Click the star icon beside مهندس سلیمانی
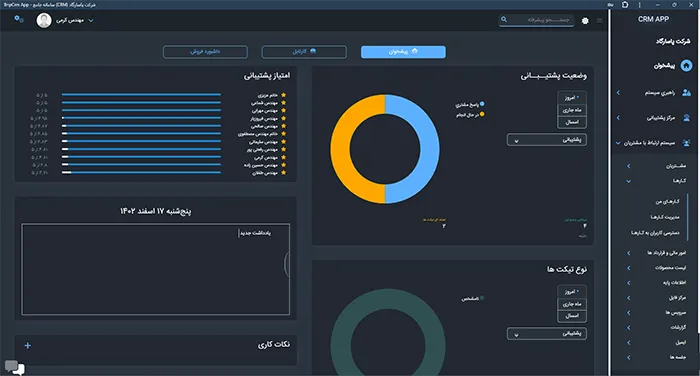This screenshot has height=376, width=700. (283, 142)
